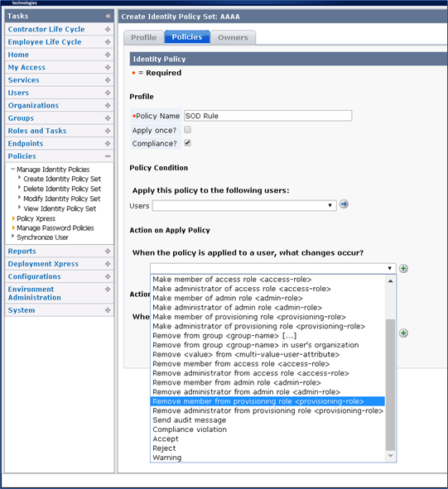Add apply-policy action with green plus
448x489 pixels.
403,269
